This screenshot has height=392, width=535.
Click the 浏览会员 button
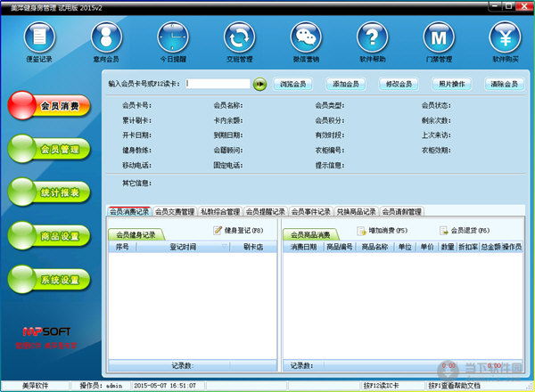coord(293,84)
